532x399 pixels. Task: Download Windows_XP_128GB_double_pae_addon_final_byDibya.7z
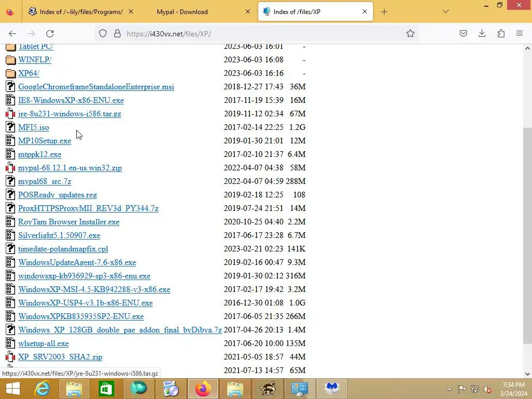pos(120,330)
